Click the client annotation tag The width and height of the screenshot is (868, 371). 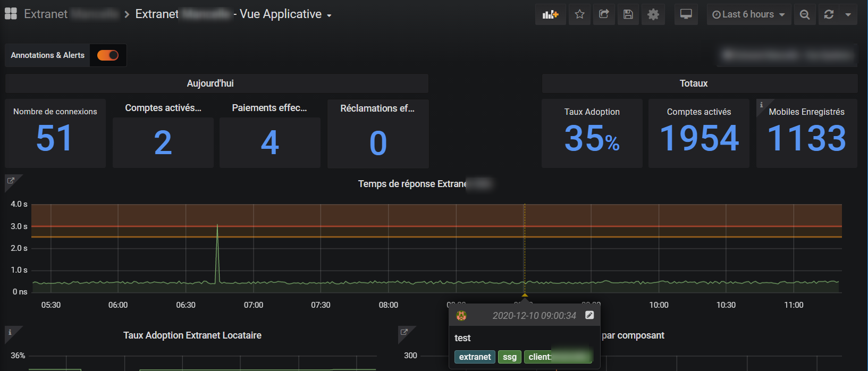pos(558,357)
